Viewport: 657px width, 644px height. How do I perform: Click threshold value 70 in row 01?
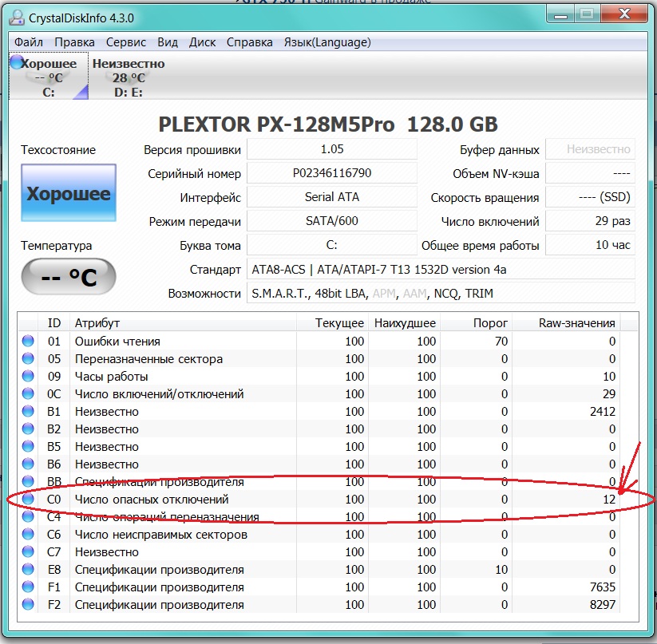[x=501, y=342]
